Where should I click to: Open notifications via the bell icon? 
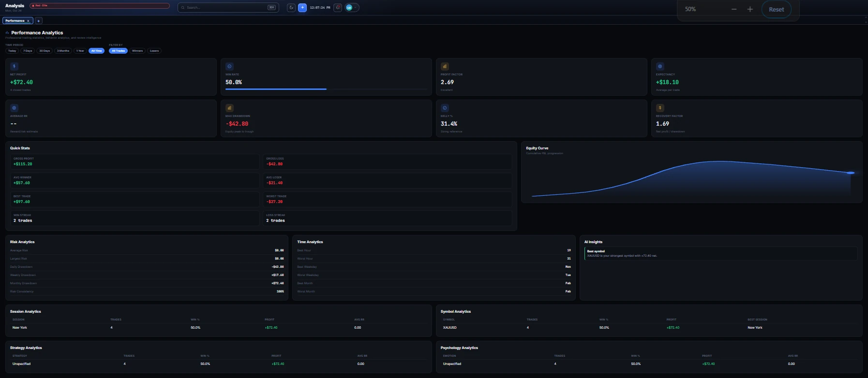click(x=338, y=8)
